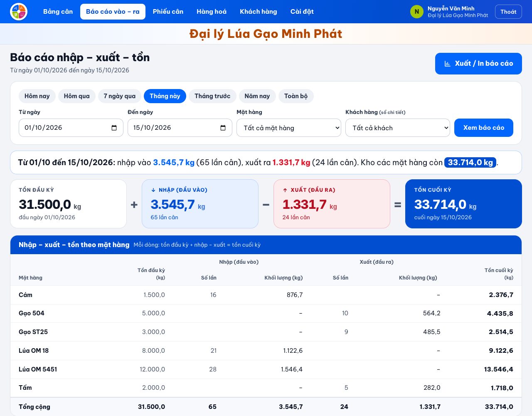Select the 7 ngày qua filter

pyautogui.click(x=120, y=96)
